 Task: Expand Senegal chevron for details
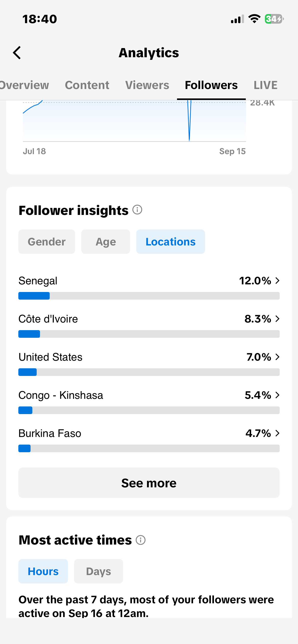[277, 281]
